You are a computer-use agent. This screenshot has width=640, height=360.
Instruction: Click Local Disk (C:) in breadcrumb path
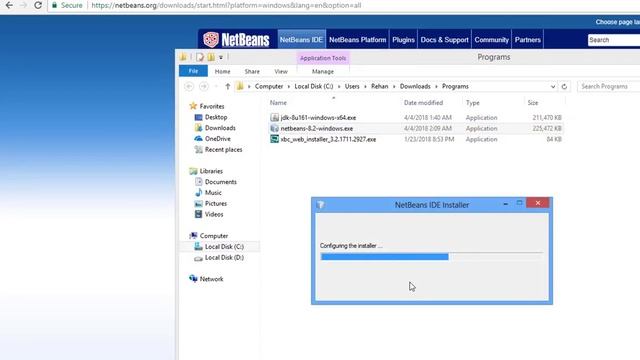click(x=314, y=87)
